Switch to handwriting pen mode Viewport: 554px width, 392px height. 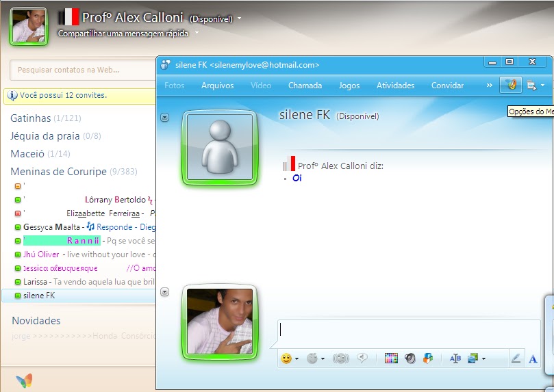(x=516, y=359)
